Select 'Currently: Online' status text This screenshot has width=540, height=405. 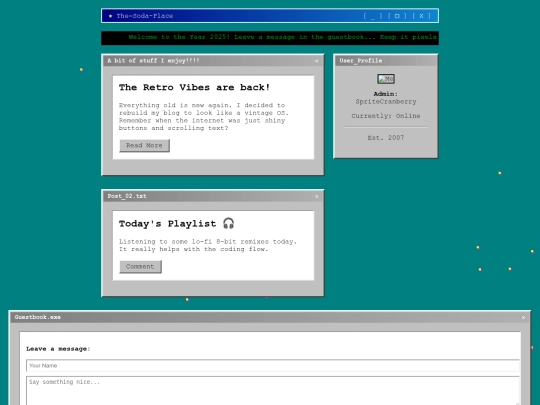[x=386, y=116]
